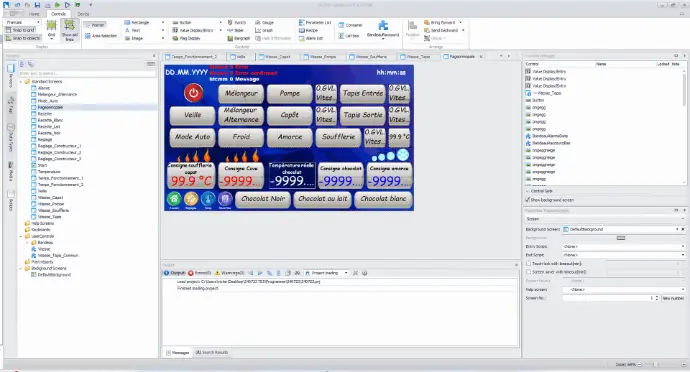The height and width of the screenshot is (372, 690).
Task: Click the New number button
Action: coord(673,298)
